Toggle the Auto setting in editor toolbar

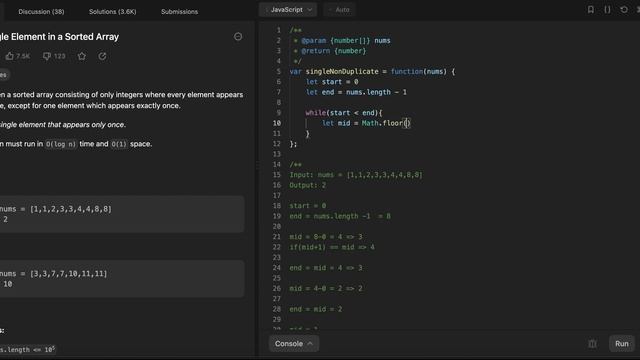point(339,9)
